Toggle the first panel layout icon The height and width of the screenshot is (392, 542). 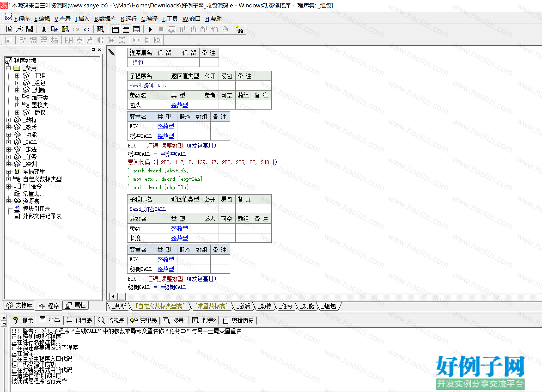point(116,29)
